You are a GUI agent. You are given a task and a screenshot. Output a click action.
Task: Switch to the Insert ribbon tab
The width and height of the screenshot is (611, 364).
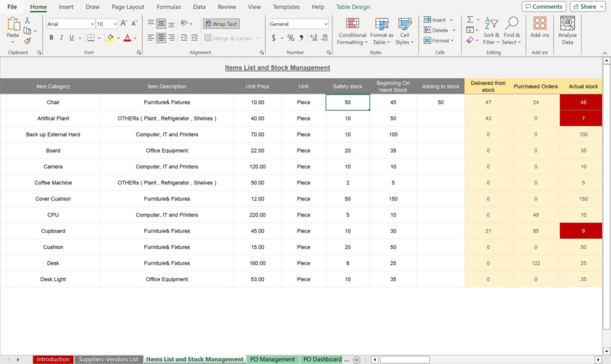(x=66, y=7)
